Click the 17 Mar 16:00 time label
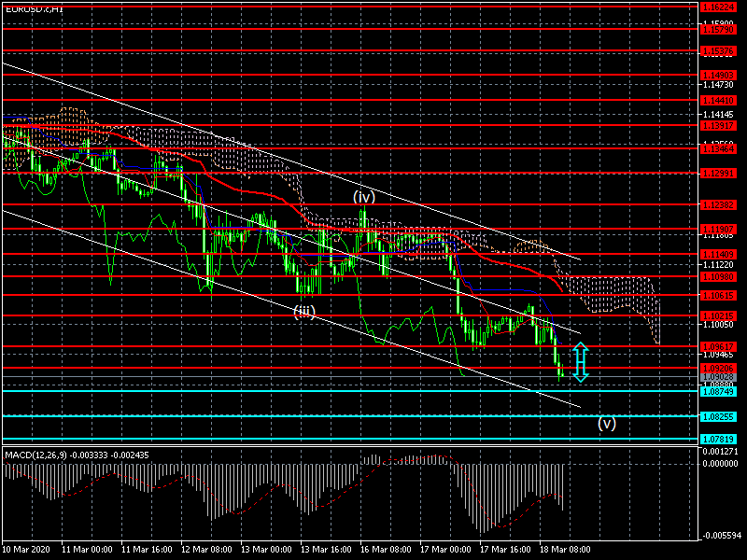This screenshot has width=747, height=560. 505,550
